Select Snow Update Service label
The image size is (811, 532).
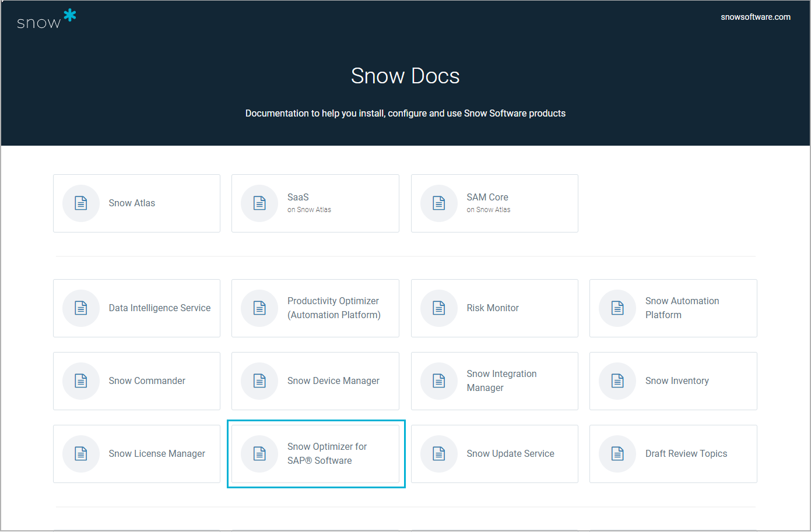pos(510,454)
